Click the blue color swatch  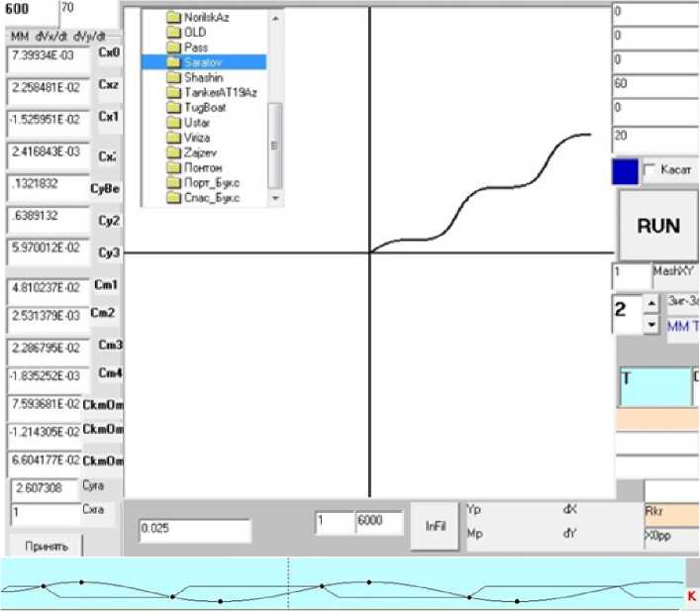[x=625, y=171]
